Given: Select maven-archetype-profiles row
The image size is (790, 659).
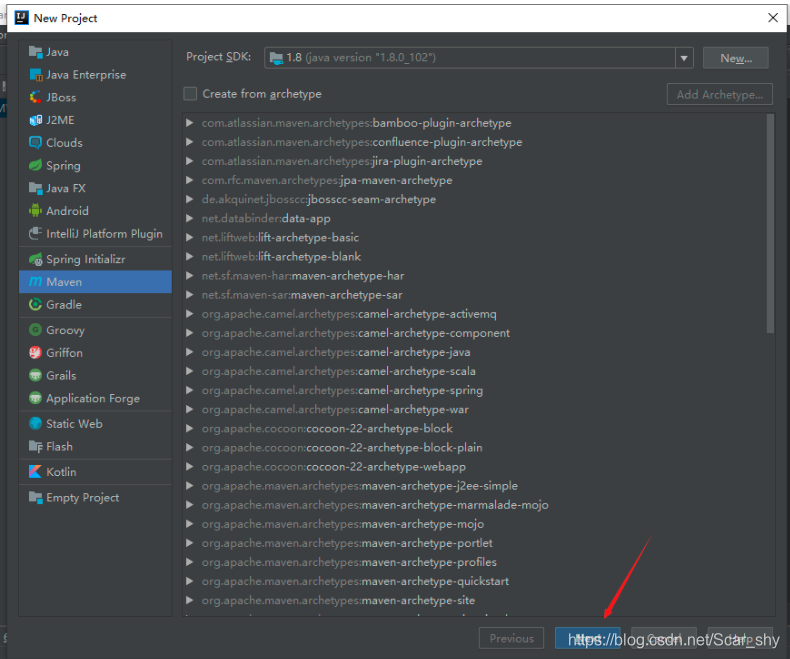Looking at the screenshot, I should pyautogui.click(x=478, y=562).
